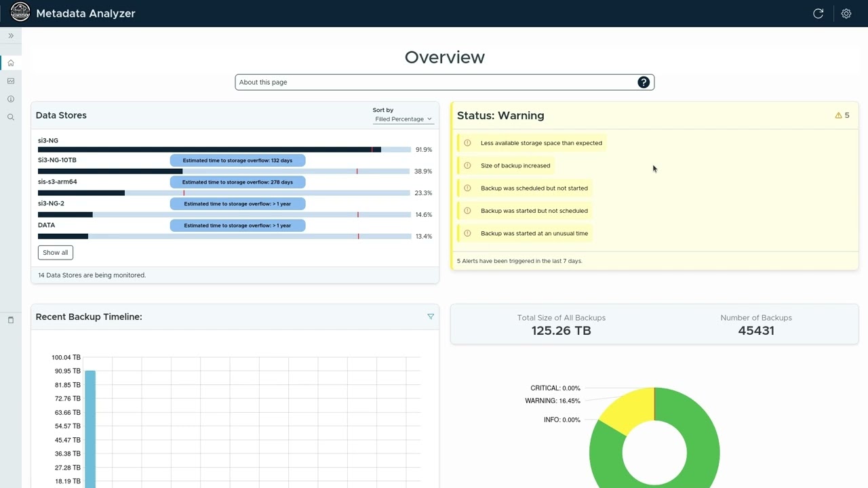Click 14 Data Stores being monitored text
Screen dimensions: 868x488
tap(92, 275)
